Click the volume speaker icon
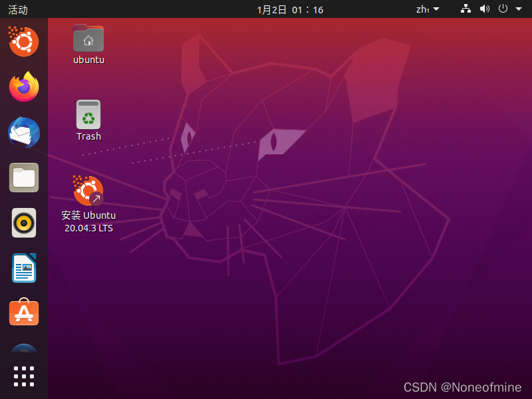 [x=485, y=9]
